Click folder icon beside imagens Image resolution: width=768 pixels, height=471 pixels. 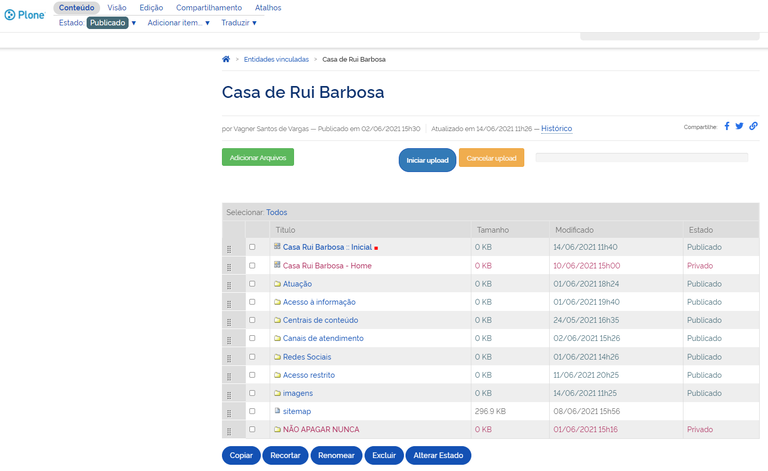[x=277, y=393]
